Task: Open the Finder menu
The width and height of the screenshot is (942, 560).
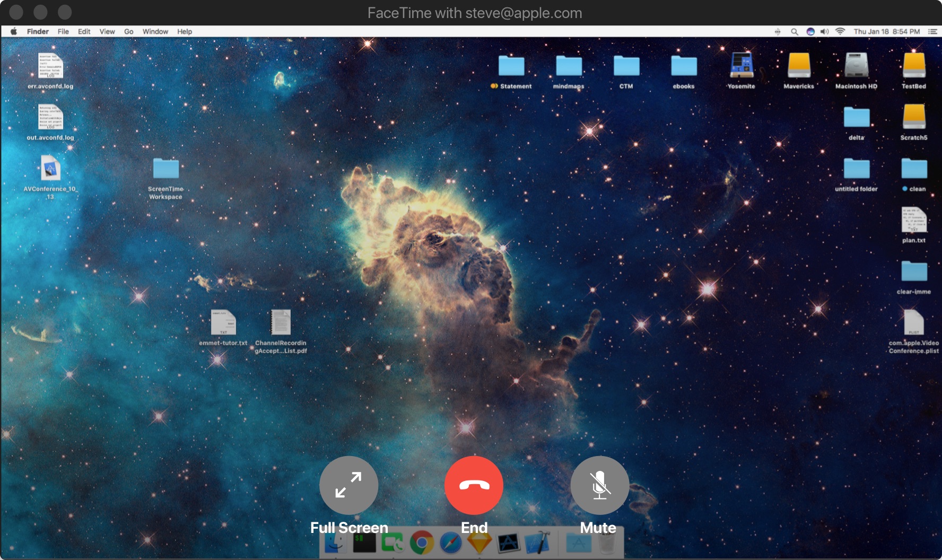Action: (x=38, y=31)
